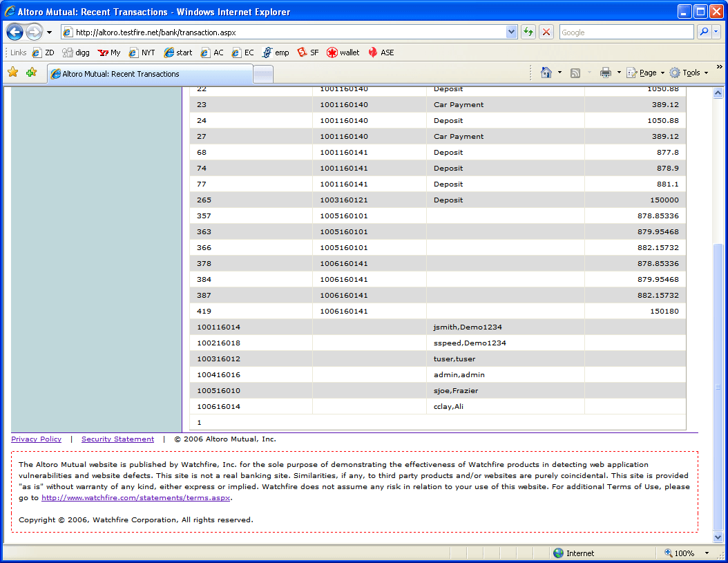728x563 pixels.
Task: Click the Print icon
Action: [606, 73]
